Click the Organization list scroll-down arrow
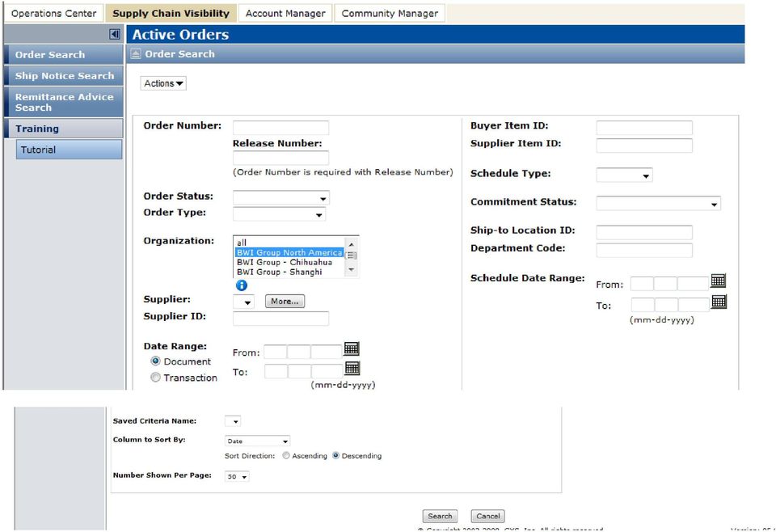This screenshot has height=532, width=776. (351, 270)
